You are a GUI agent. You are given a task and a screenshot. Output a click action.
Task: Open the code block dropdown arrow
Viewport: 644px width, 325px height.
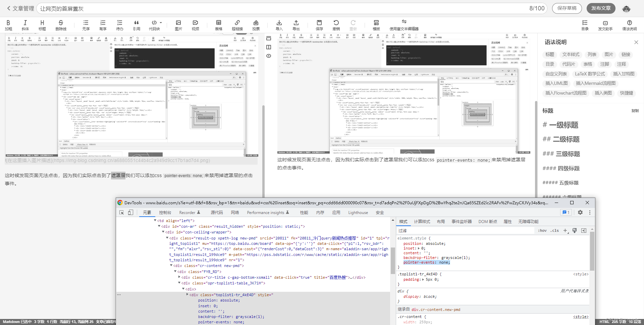[161, 23]
